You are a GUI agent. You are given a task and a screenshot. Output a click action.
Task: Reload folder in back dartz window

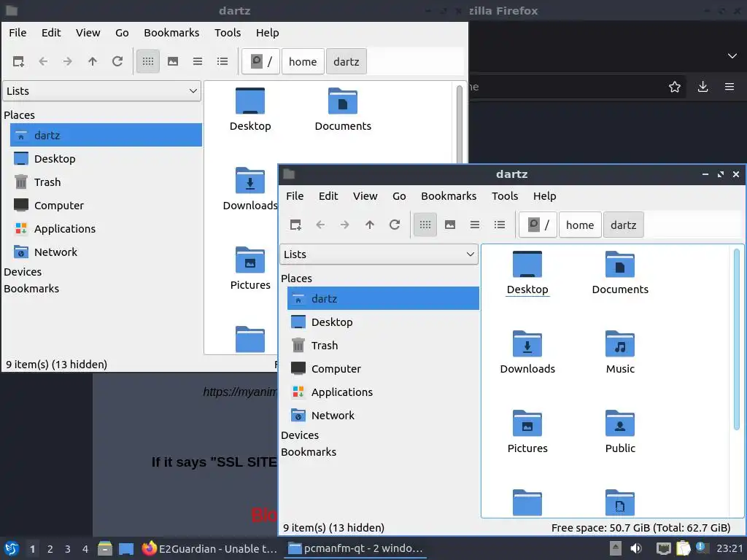click(x=117, y=61)
